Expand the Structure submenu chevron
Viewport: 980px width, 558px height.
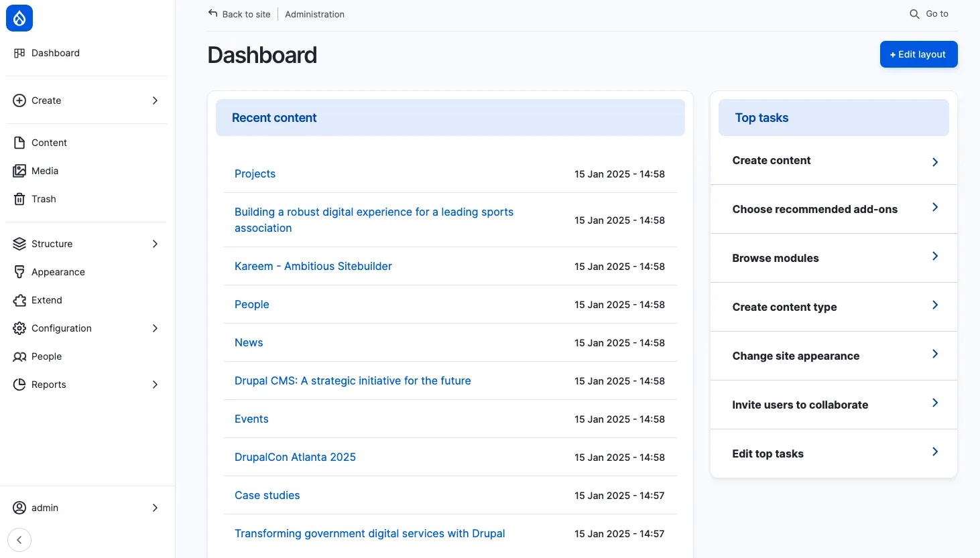(155, 244)
